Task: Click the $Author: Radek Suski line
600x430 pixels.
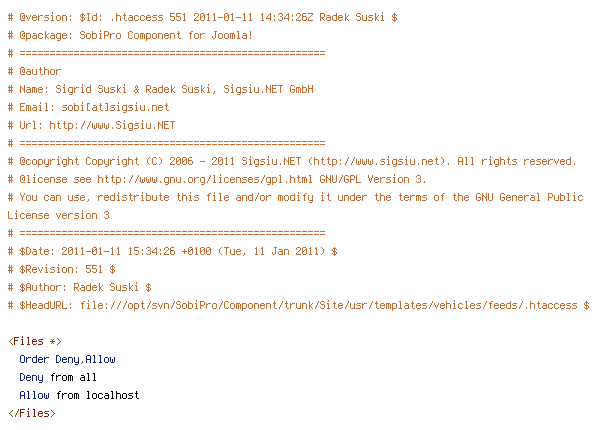Action: click(x=80, y=287)
